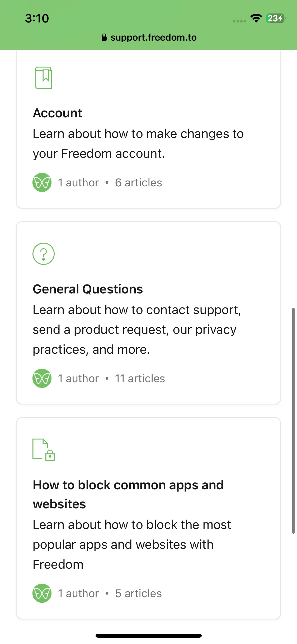Tap the 3:10 clock in the status bar

pyautogui.click(x=37, y=19)
